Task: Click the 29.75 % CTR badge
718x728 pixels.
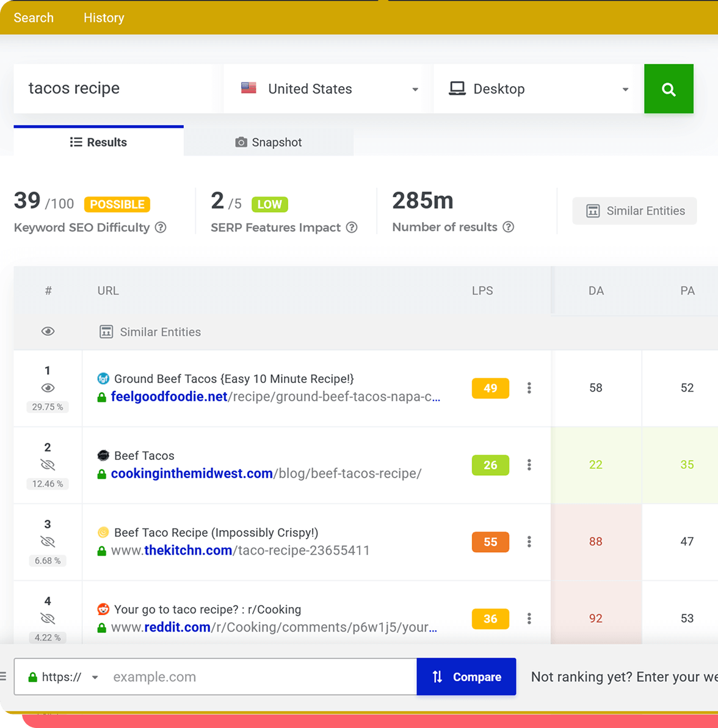Action: point(48,407)
